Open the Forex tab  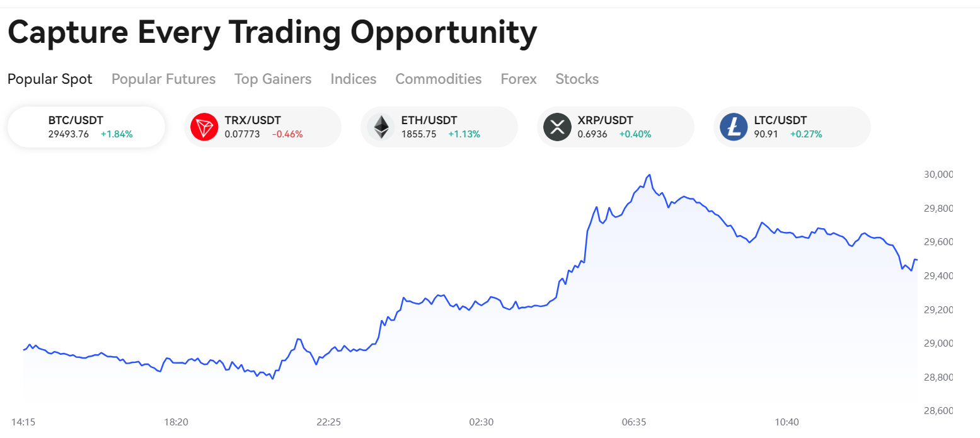(519, 79)
